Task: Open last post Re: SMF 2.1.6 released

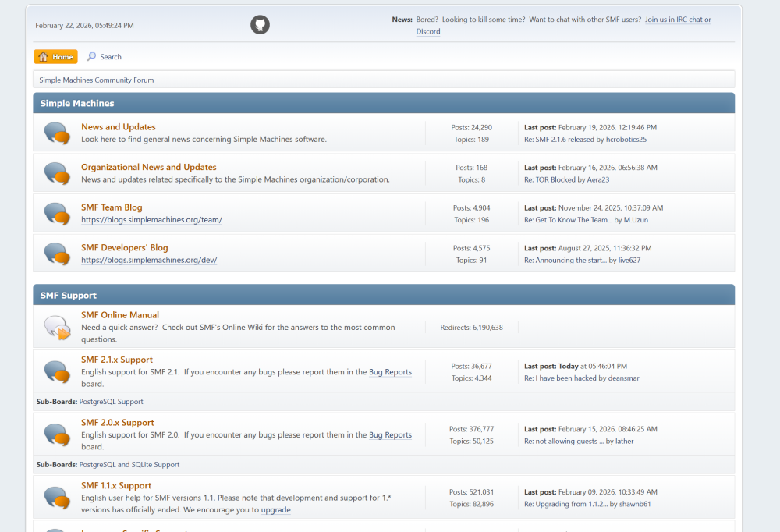Action: 559,140
